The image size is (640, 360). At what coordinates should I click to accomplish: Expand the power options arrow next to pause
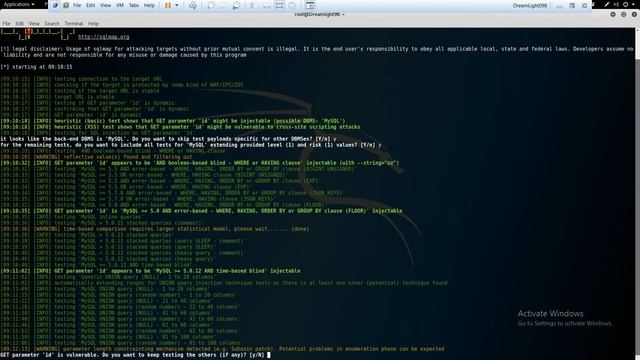[177, 5]
